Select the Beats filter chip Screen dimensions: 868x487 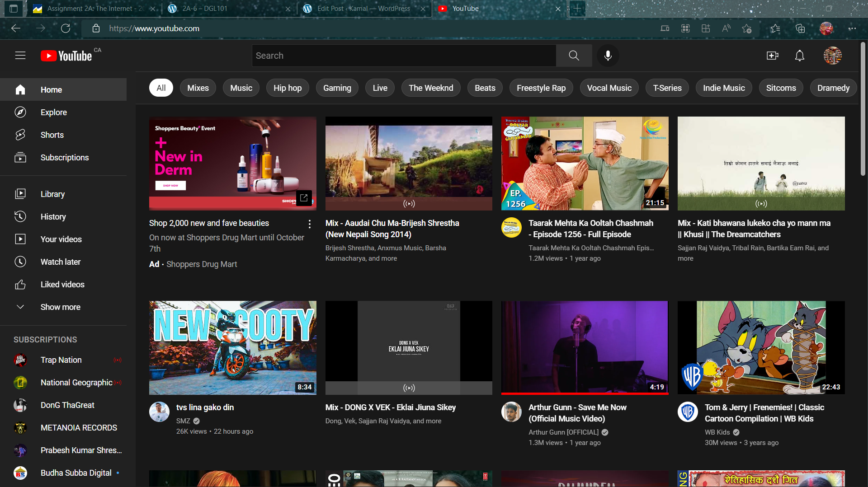[485, 88]
